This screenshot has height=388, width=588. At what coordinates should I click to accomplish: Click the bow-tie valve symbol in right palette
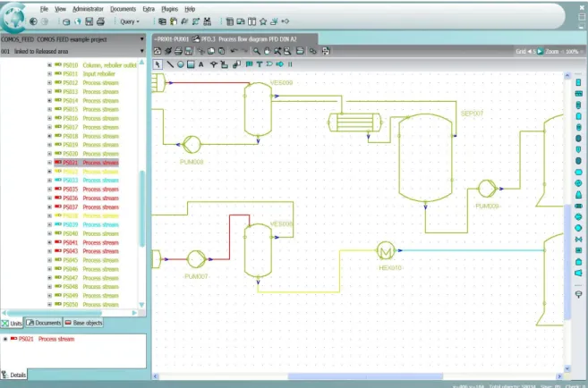click(579, 239)
